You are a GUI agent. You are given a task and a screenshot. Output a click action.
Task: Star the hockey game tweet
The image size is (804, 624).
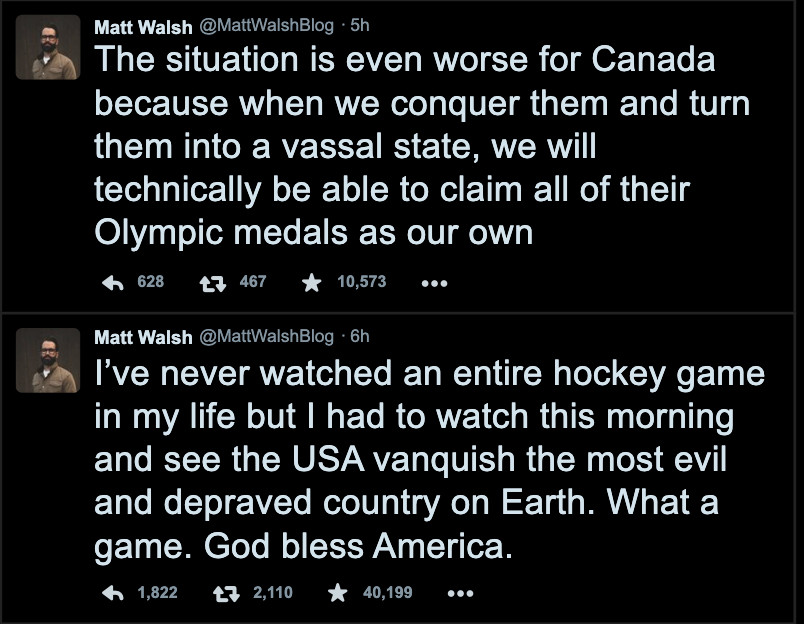[338, 593]
